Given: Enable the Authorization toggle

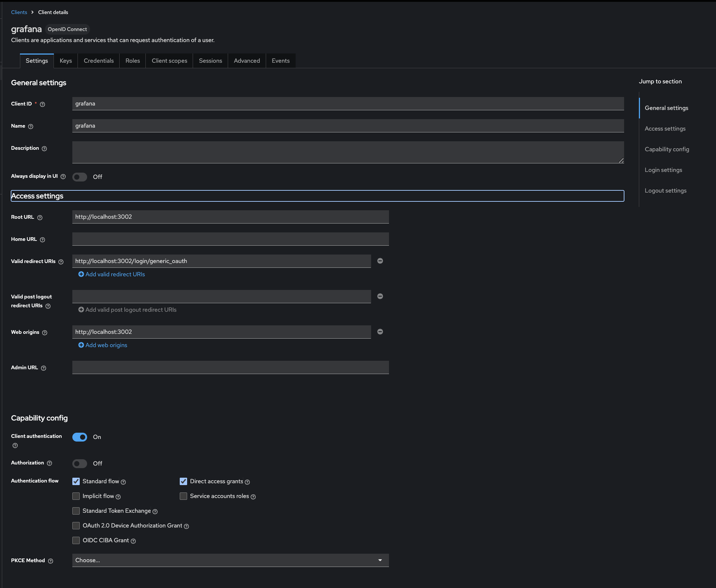Looking at the screenshot, I should [80, 464].
